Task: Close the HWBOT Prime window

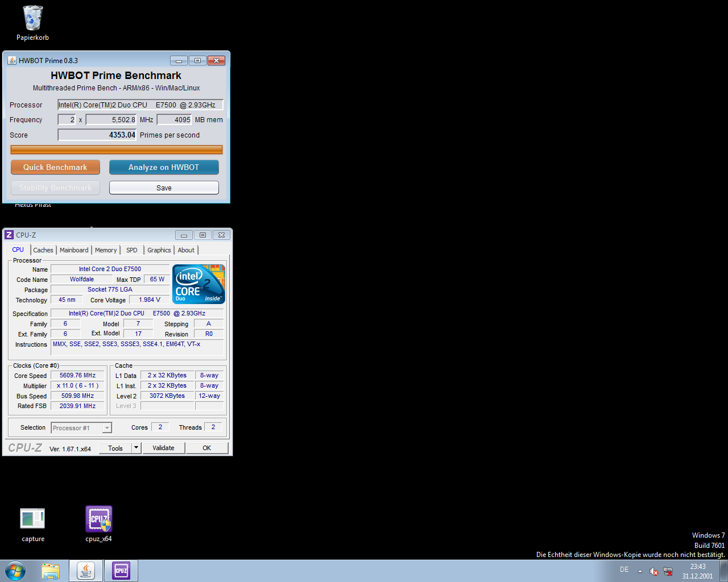Action: point(216,60)
